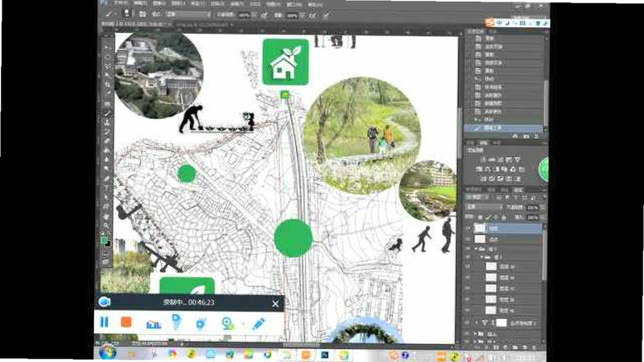This screenshot has width=644, height=362.
Task: Toggle visibility of the adjustment layer with mask
Action: pyautogui.click(x=469, y=323)
